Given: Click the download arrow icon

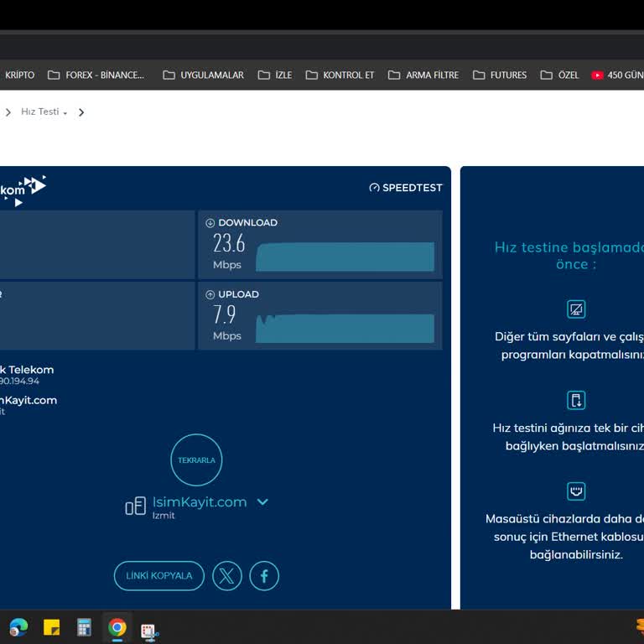Looking at the screenshot, I should click(210, 223).
